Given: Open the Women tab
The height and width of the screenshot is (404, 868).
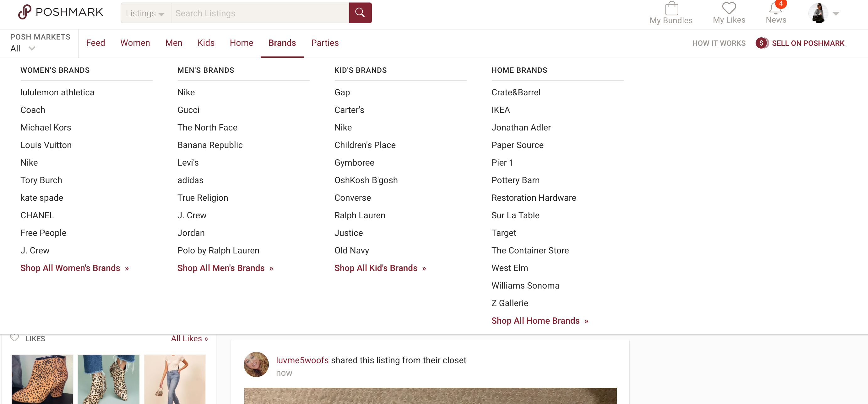Looking at the screenshot, I should point(135,43).
